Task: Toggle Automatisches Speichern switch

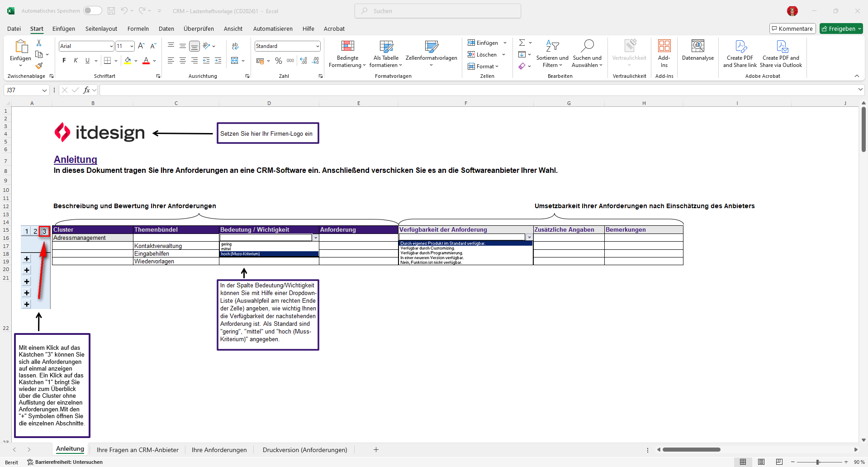Action: click(93, 11)
